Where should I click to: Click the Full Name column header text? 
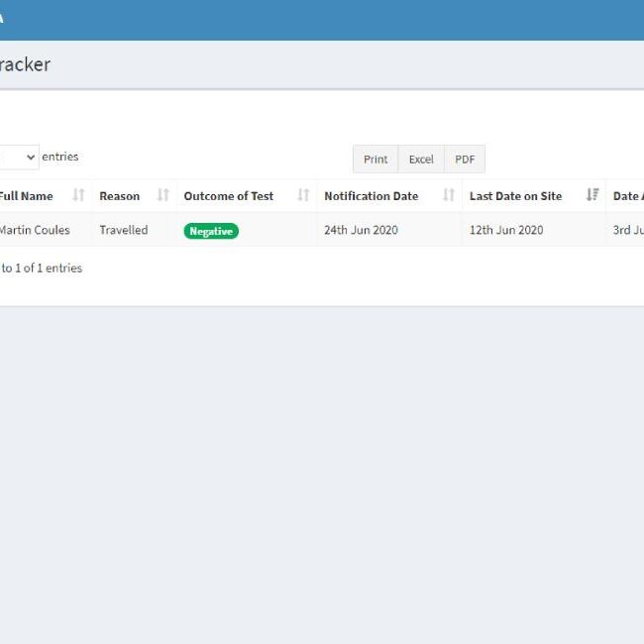[27, 196]
